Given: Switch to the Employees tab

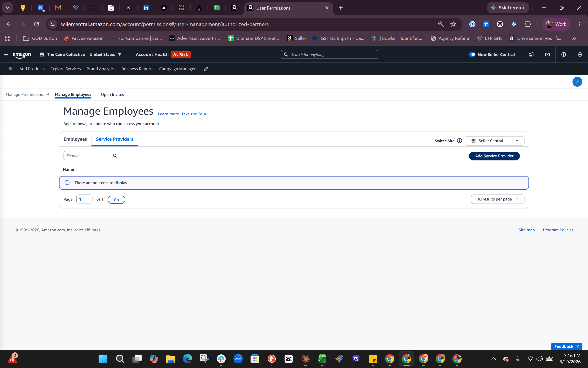Looking at the screenshot, I should (75, 139).
